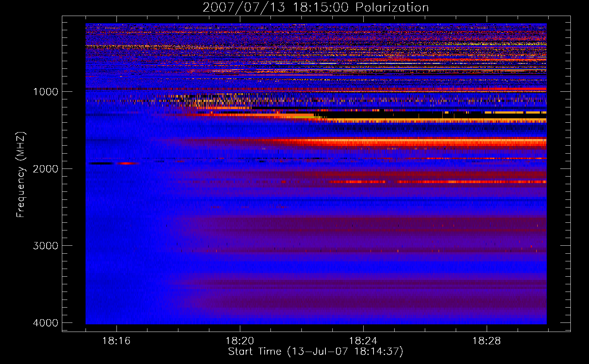Click the 4000 frequency tick label
The width and height of the screenshot is (589, 364).
(x=46, y=323)
